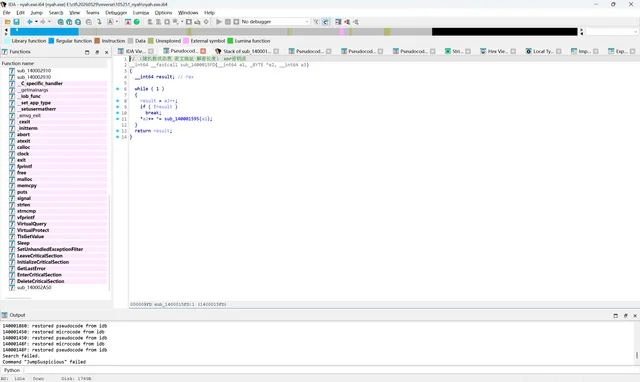The width and height of the screenshot is (640, 382).
Task: Click the Library function color swatch
Action: click(7, 41)
